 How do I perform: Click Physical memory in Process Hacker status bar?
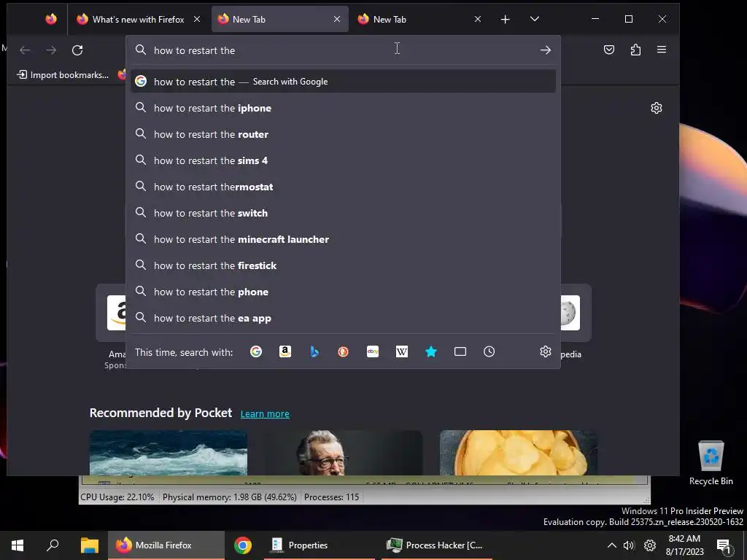230,497
